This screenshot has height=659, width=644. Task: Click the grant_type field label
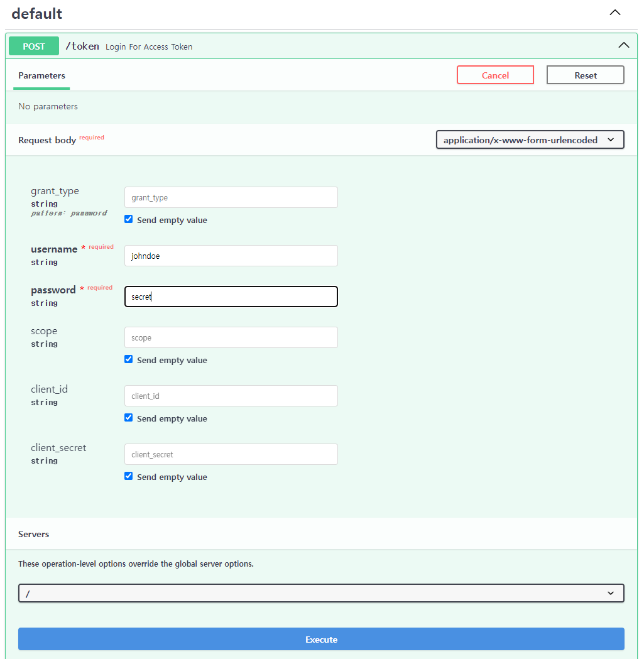[55, 191]
